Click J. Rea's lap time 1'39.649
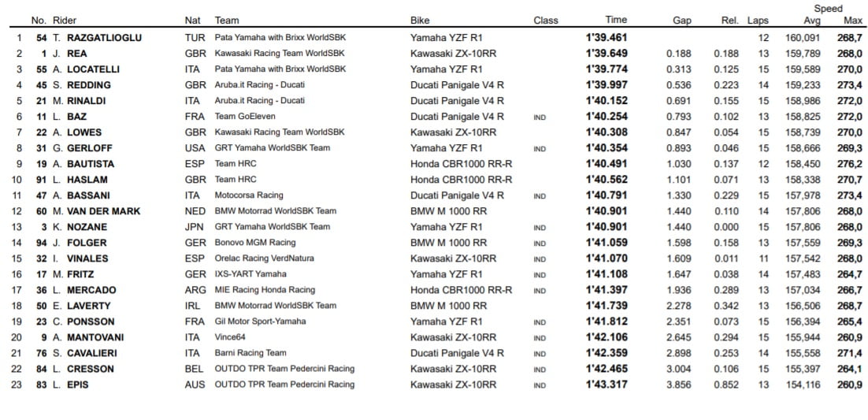This screenshot has height=420, width=868. coord(606,54)
